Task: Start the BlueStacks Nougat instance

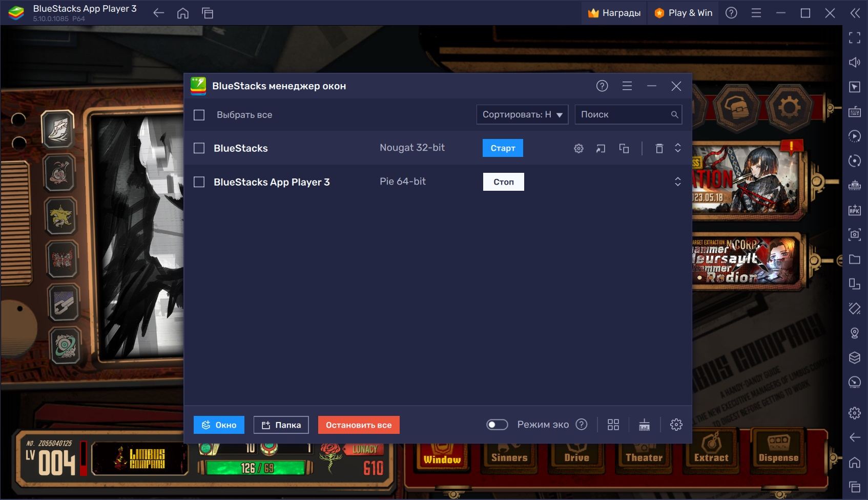Action: [503, 148]
